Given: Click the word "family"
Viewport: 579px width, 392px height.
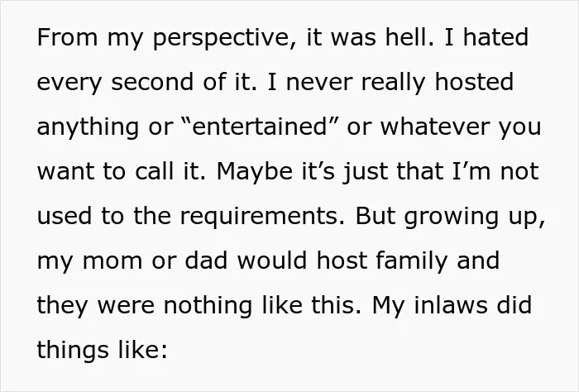Looking at the screenshot, I should 412,261.
